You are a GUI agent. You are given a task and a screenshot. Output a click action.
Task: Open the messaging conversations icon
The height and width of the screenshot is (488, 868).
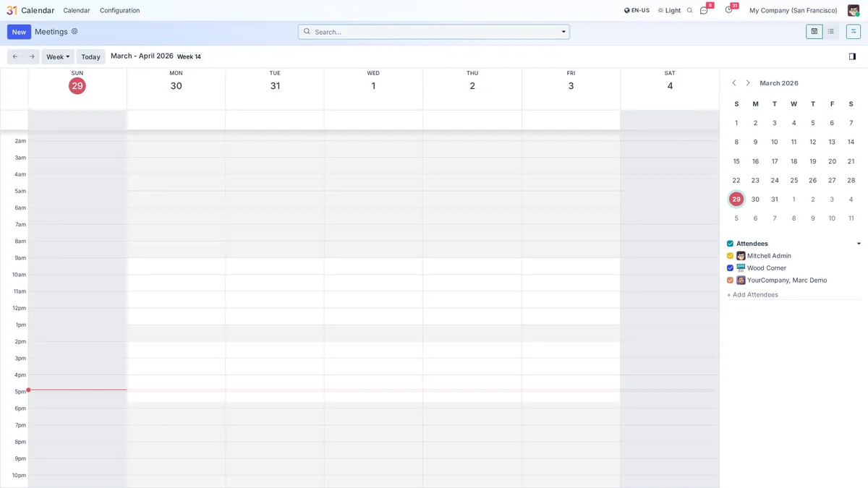(704, 10)
